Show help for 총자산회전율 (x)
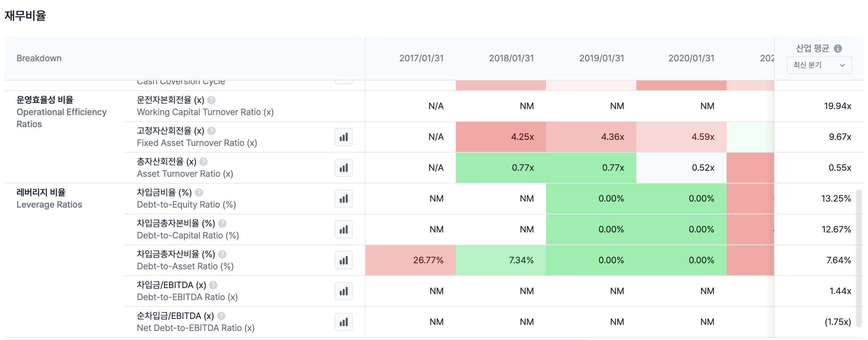The image size is (868, 340). click(203, 162)
